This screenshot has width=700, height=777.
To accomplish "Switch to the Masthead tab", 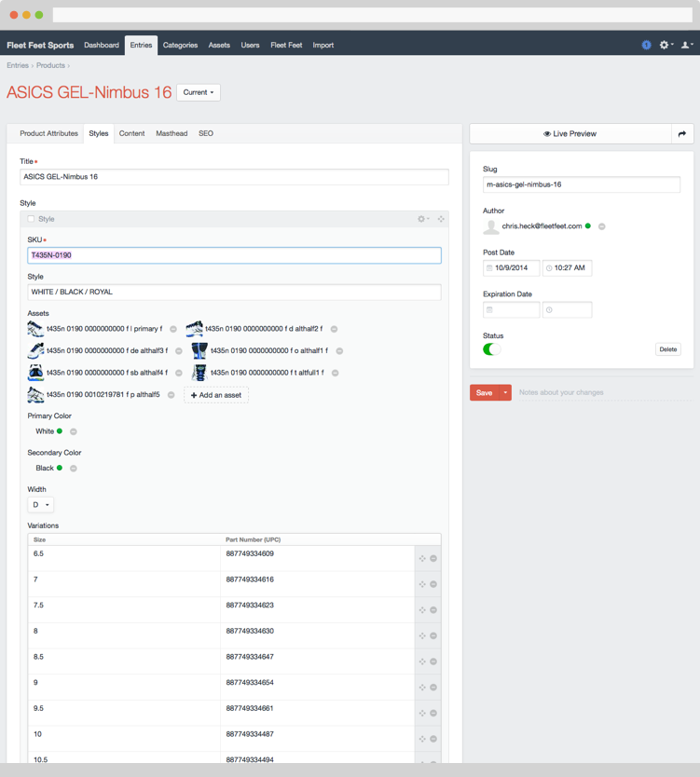I will click(x=172, y=134).
